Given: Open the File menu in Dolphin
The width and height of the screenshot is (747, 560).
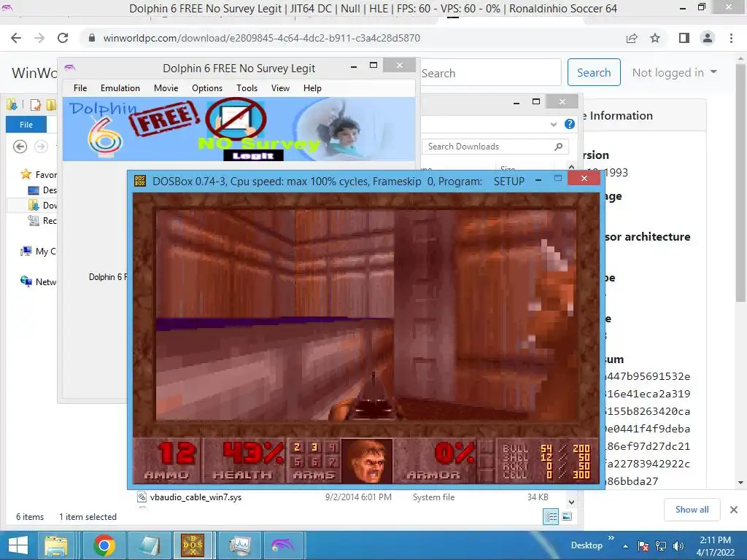Looking at the screenshot, I should point(80,88).
